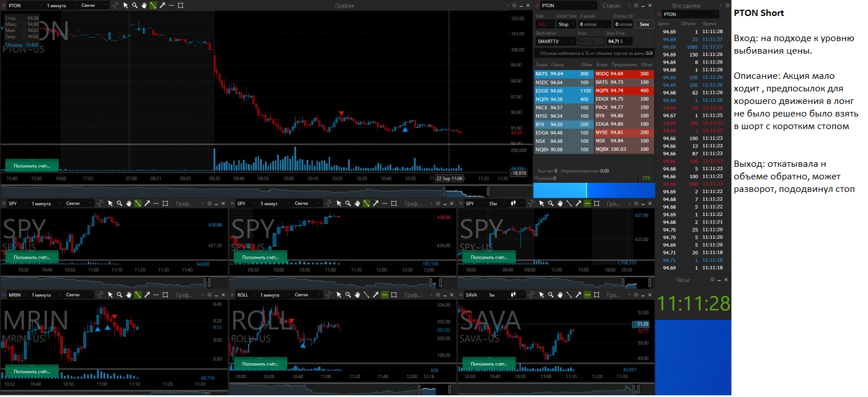Screen dimensions: 868x397
Task: Open the clock panel settings gear
Action: coord(712,280)
